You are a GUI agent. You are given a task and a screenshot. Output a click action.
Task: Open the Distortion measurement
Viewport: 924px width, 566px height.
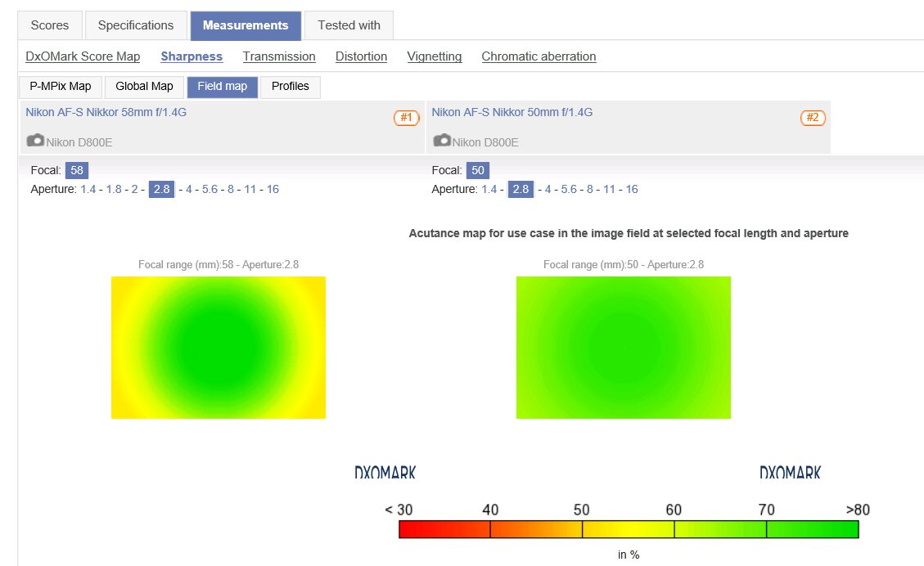click(x=361, y=56)
